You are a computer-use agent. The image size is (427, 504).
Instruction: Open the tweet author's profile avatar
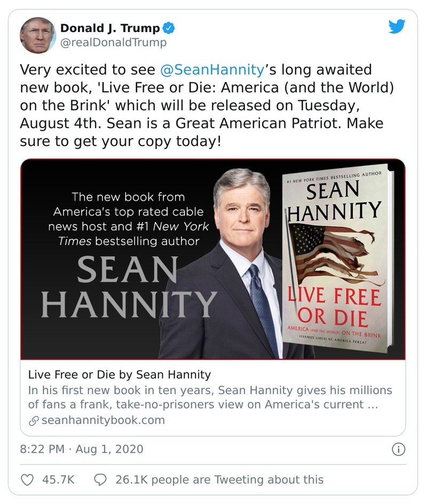coord(38,35)
